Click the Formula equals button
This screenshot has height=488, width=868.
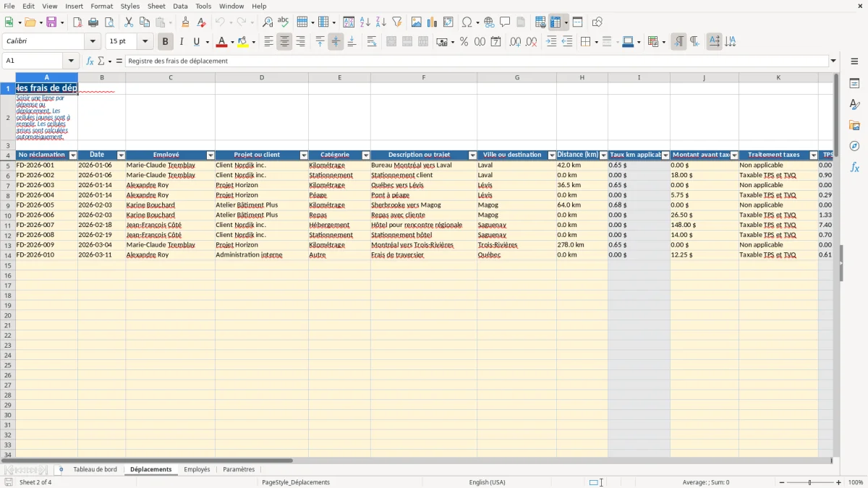(119, 61)
